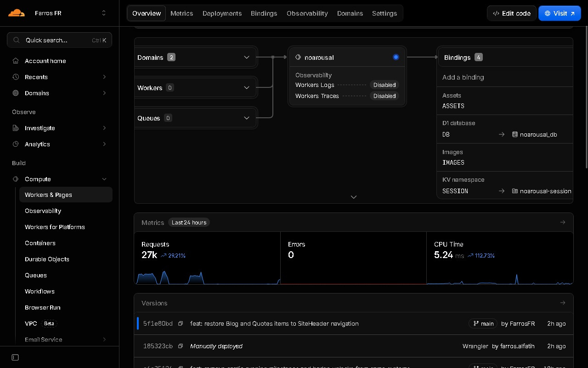
Task: Expand the Analytics submenu chevron
Action: [104, 144]
